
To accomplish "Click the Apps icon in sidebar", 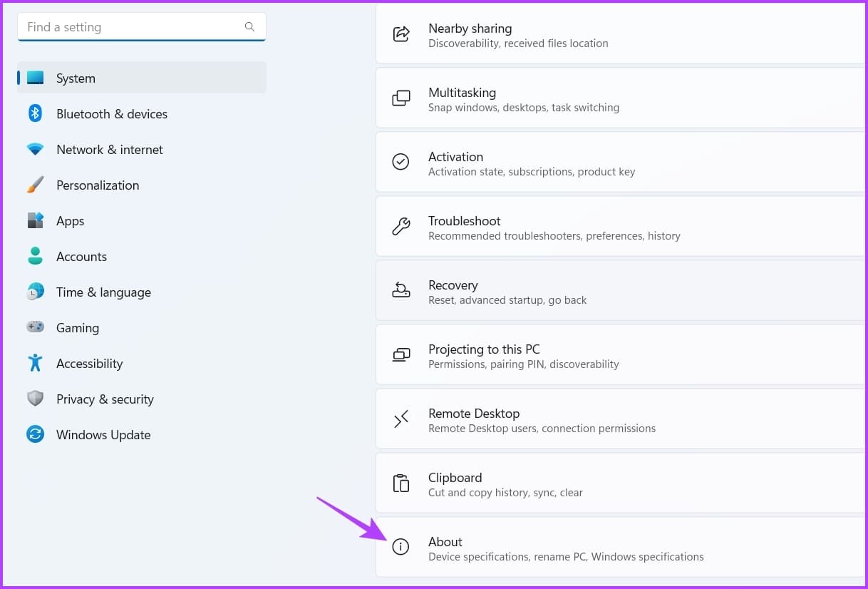I will point(36,220).
